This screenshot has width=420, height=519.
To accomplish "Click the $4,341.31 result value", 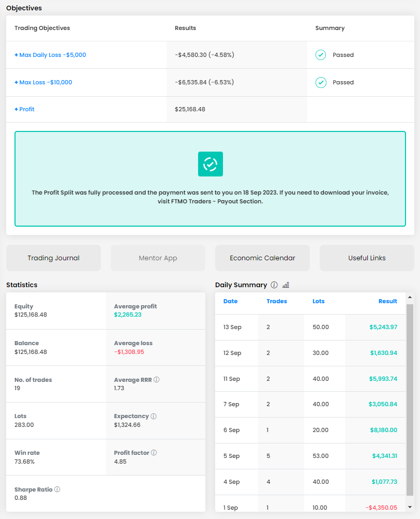I will click(x=385, y=456).
